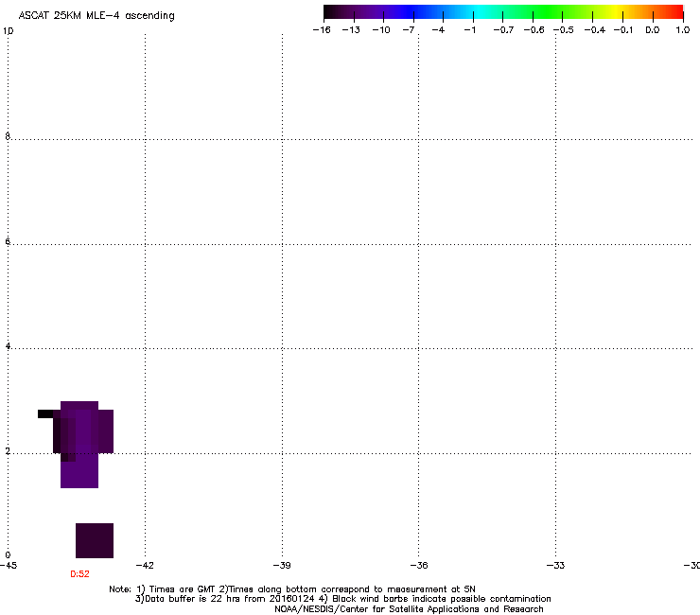Click the -13 colorbar label
The image size is (700, 615).
click(x=351, y=30)
